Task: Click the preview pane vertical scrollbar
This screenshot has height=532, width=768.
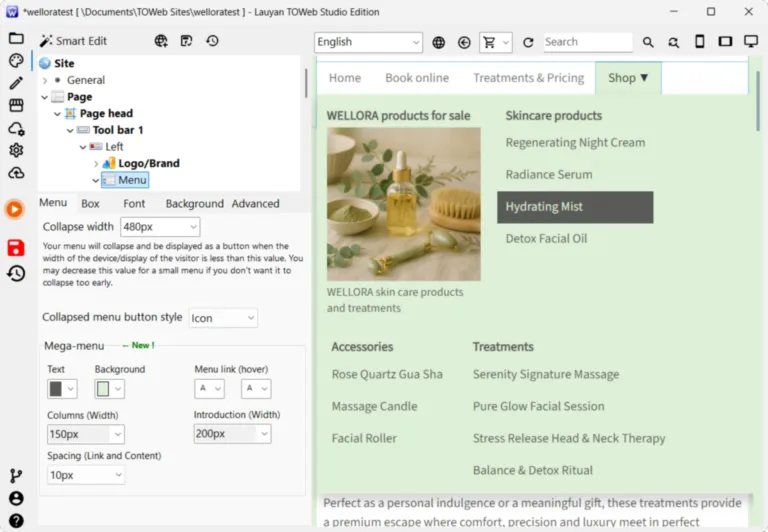Action: click(x=758, y=100)
